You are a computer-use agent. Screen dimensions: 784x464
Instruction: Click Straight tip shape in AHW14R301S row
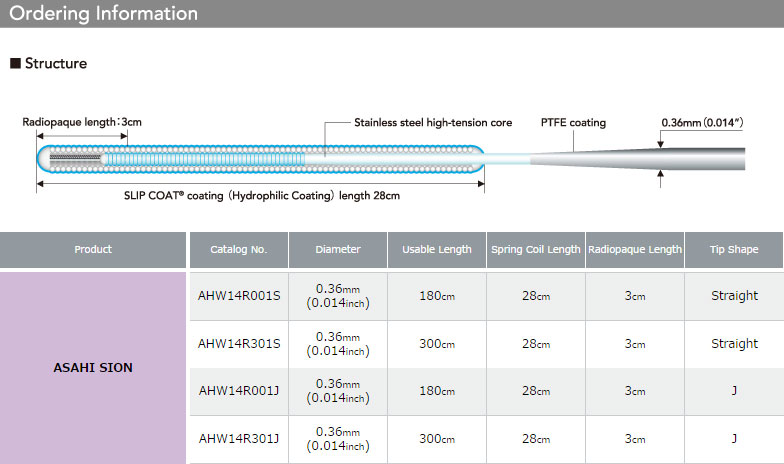pyautogui.click(x=734, y=344)
